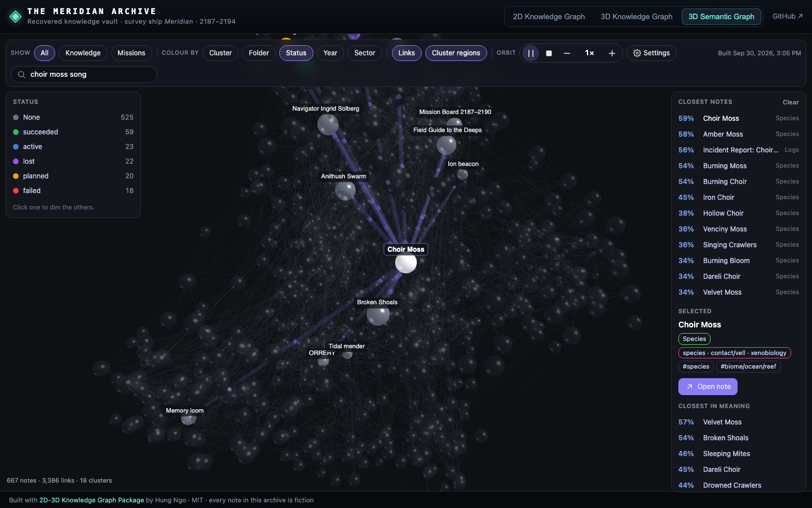812x508 pixels.
Task: Select the Broken Shoals node
Action: coord(378,314)
